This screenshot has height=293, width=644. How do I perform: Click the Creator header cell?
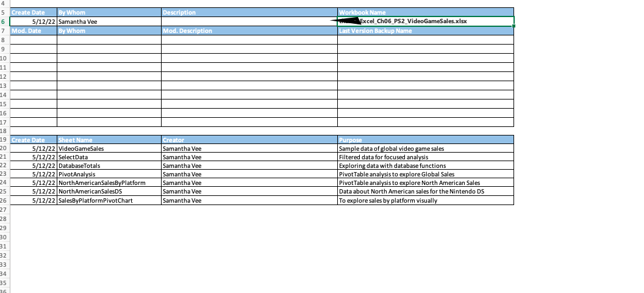coord(249,140)
